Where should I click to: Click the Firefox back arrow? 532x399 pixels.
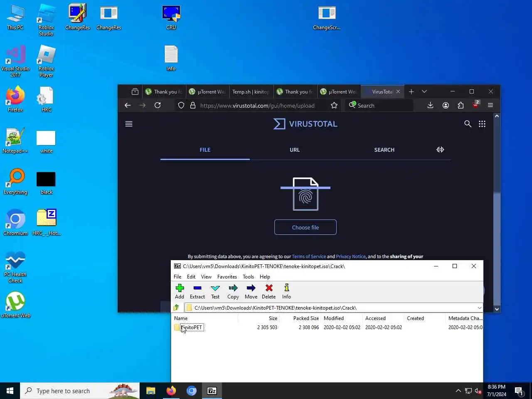point(128,106)
